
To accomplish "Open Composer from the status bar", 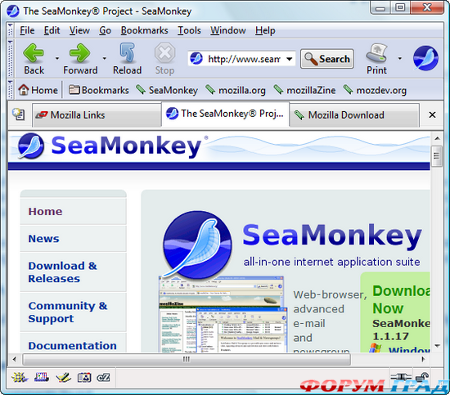I will (63, 377).
